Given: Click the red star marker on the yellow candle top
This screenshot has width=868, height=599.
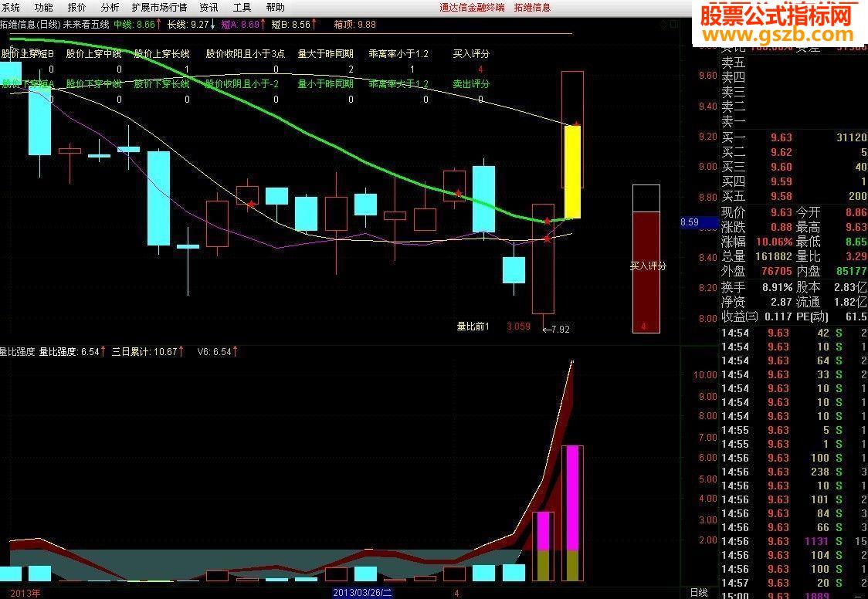Looking at the screenshot, I should (x=576, y=124).
